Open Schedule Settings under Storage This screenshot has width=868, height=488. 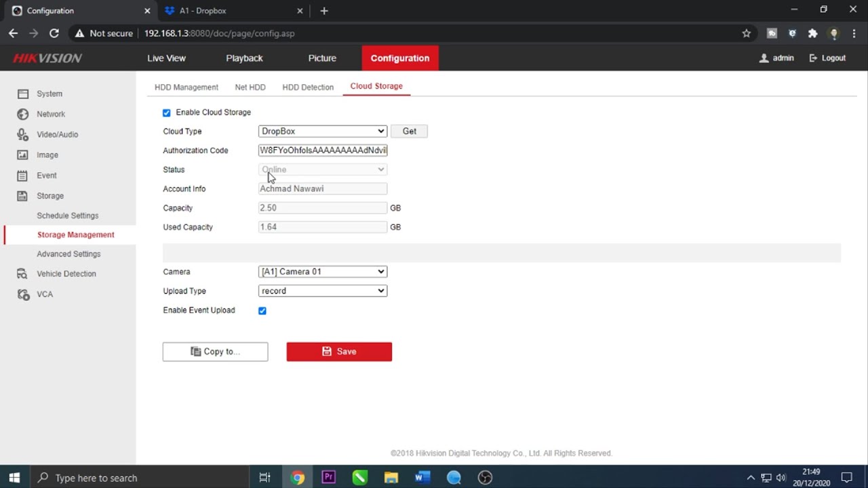(68, 216)
